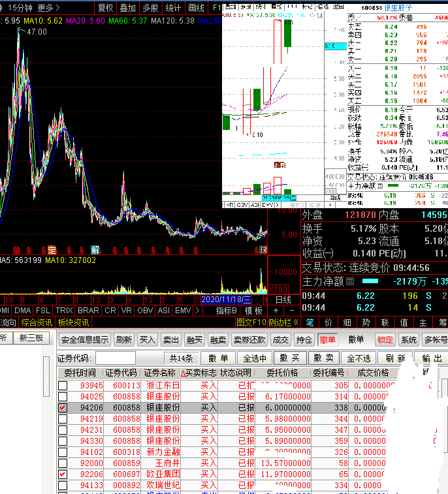The height and width of the screenshot is (494, 448).
Task: Click the 解 event marker on the chart
Action: pyautogui.click(x=95, y=250)
